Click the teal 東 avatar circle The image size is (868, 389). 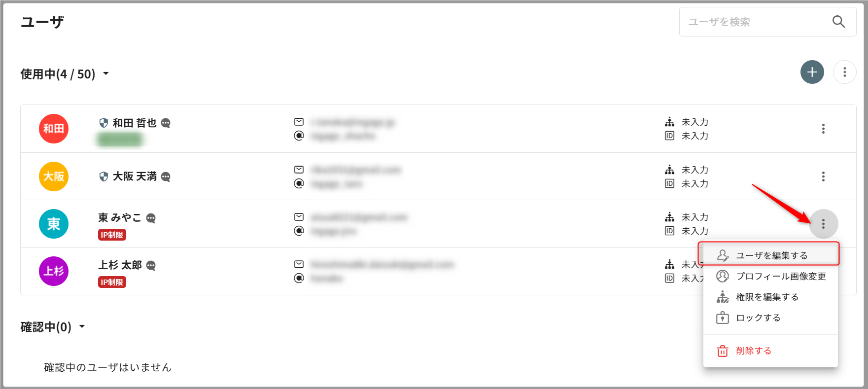54,224
